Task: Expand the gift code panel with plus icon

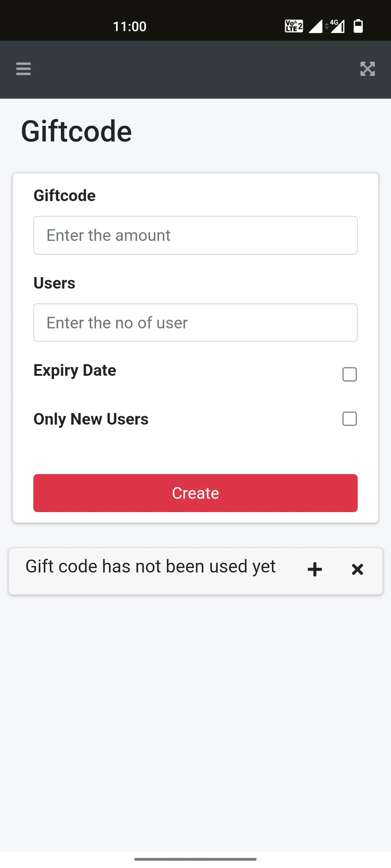Action: click(x=315, y=569)
